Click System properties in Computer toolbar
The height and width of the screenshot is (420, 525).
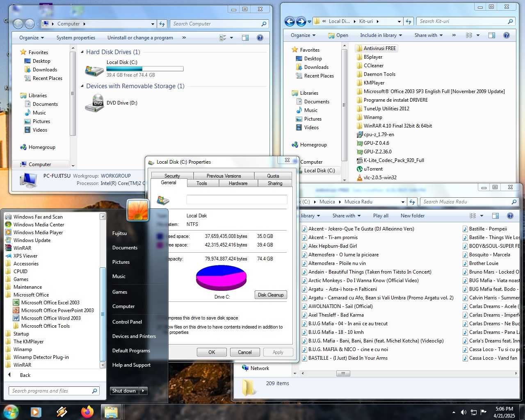(x=76, y=38)
